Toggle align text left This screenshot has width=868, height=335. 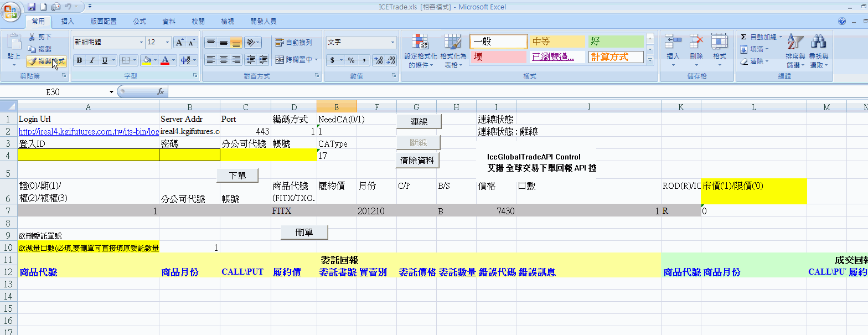210,60
